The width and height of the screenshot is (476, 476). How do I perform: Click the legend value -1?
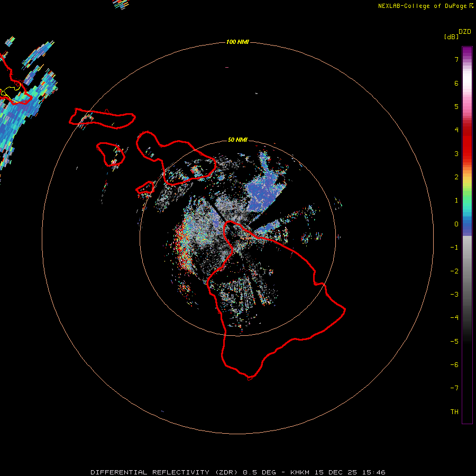pos(454,248)
